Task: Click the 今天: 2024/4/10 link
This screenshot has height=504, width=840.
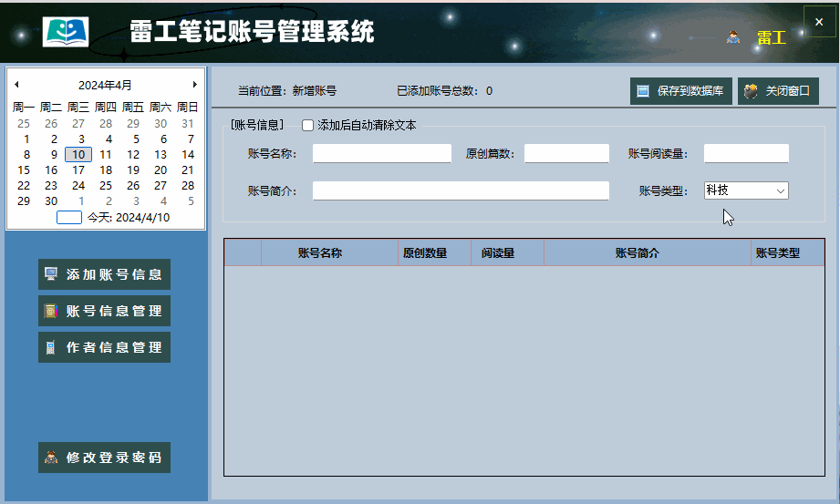Action: tap(129, 218)
